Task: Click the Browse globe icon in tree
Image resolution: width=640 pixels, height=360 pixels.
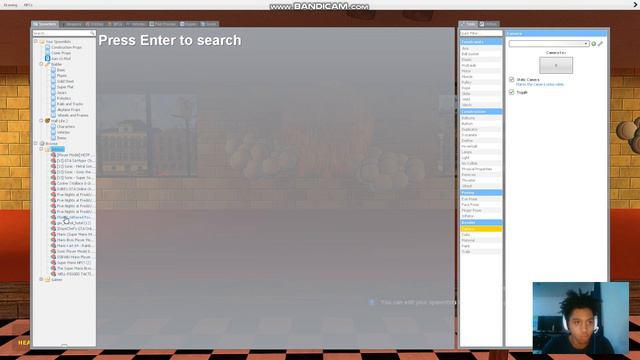Action: click(x=42, y=144)
